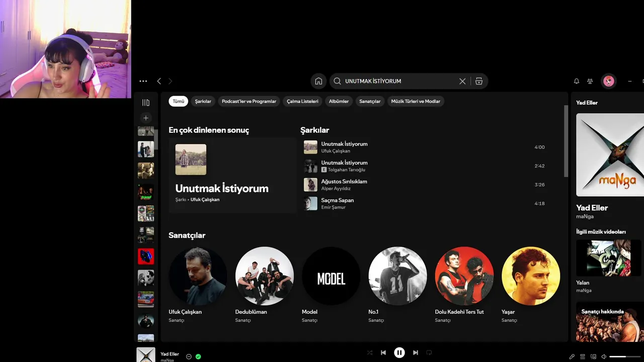Click the Şarkılar section heading
The height and width of the screenshot is (362, 644).
coord(314,130)
